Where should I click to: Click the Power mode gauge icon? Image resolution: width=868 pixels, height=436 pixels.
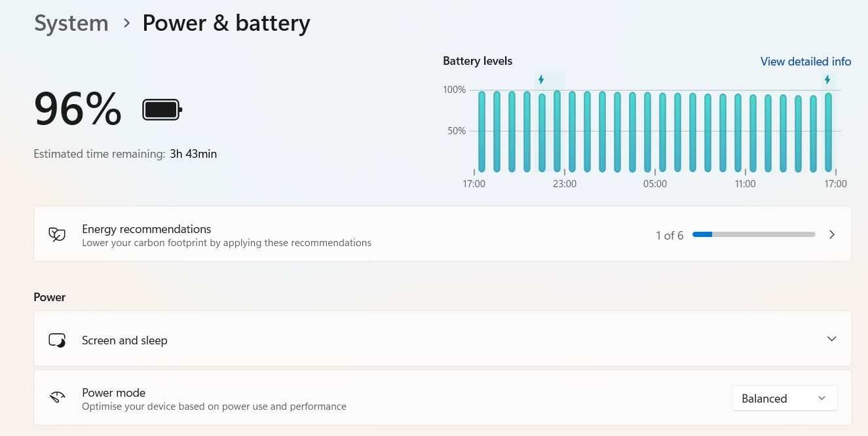[x=57, y=397]
